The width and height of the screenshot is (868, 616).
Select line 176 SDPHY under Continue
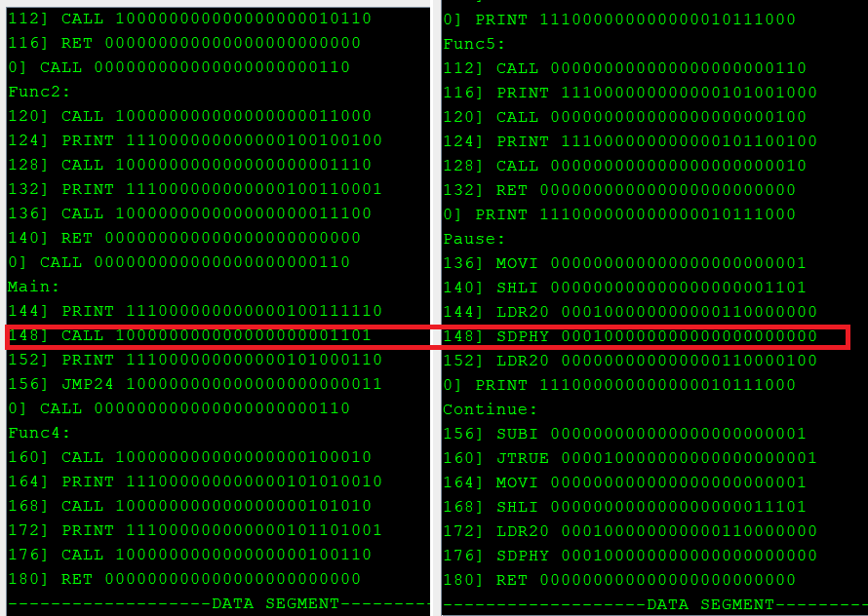click(x=630, y=556)
